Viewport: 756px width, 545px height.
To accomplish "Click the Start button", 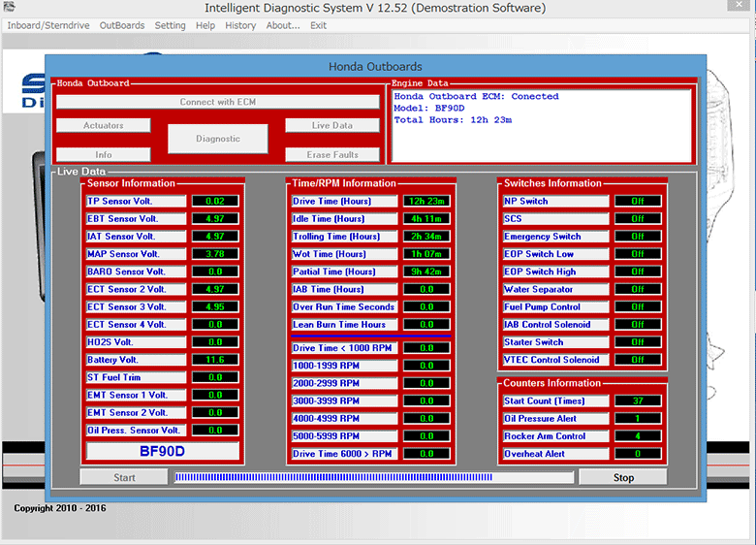I will [124, 477].
